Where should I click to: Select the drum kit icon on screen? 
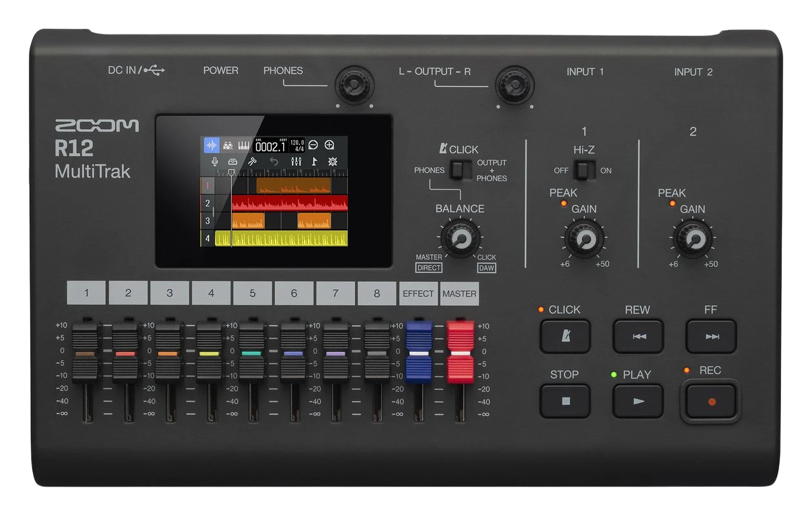[x=228, y=145]
